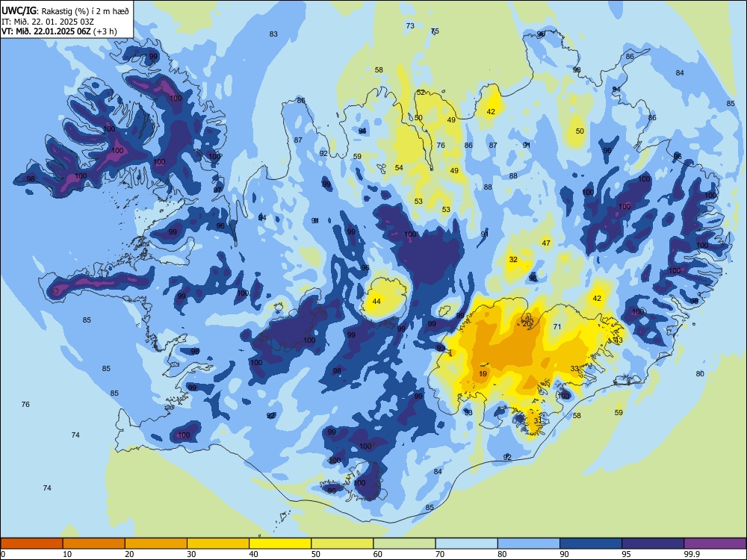Image resolution: width=747 pixels, height=560 pixels.
Task: Click the humidity value 97 in the Westfjords
Action: pos(217,190)
